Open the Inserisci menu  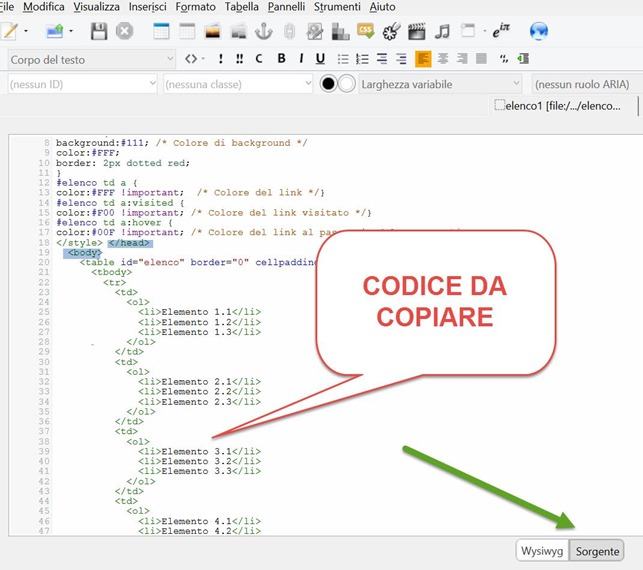tap(148, 7)
